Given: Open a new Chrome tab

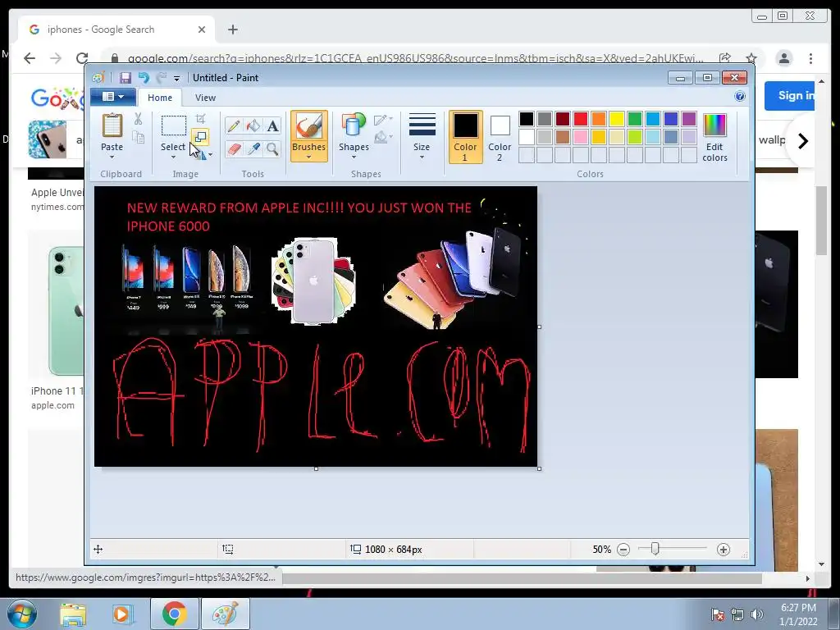Looking at the screenshot, I should 232,30.
